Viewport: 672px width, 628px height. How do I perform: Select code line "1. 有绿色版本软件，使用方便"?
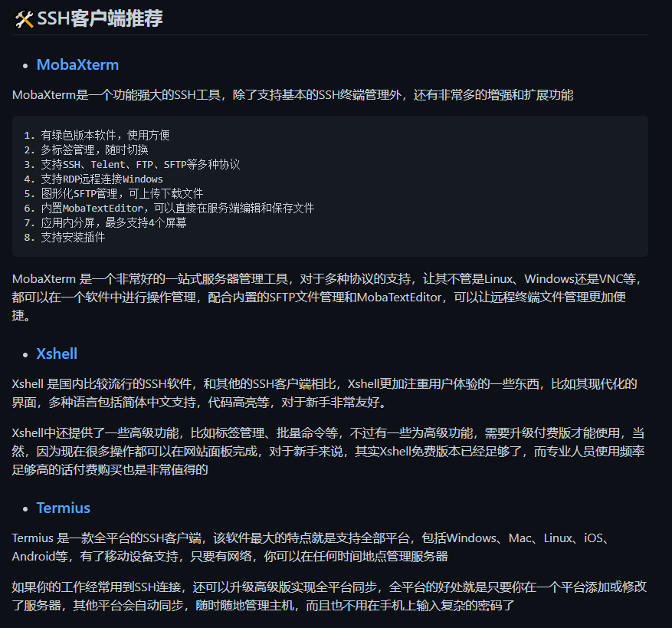pos(97,135)
